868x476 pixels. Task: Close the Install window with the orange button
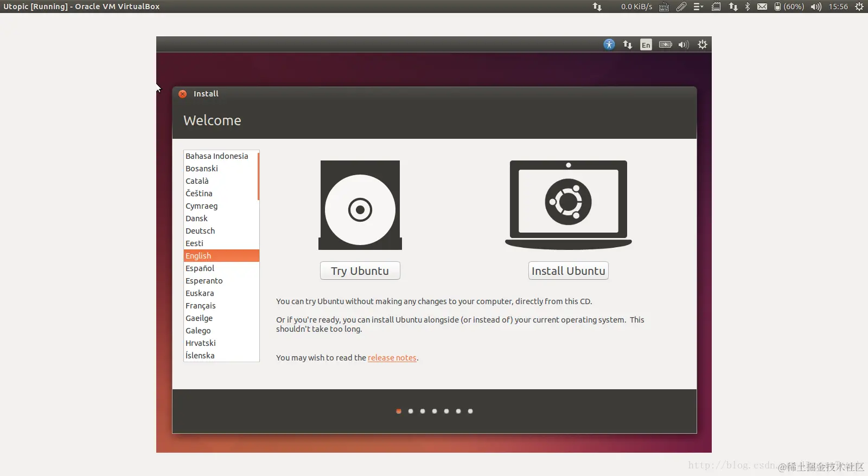coord(183,94)
